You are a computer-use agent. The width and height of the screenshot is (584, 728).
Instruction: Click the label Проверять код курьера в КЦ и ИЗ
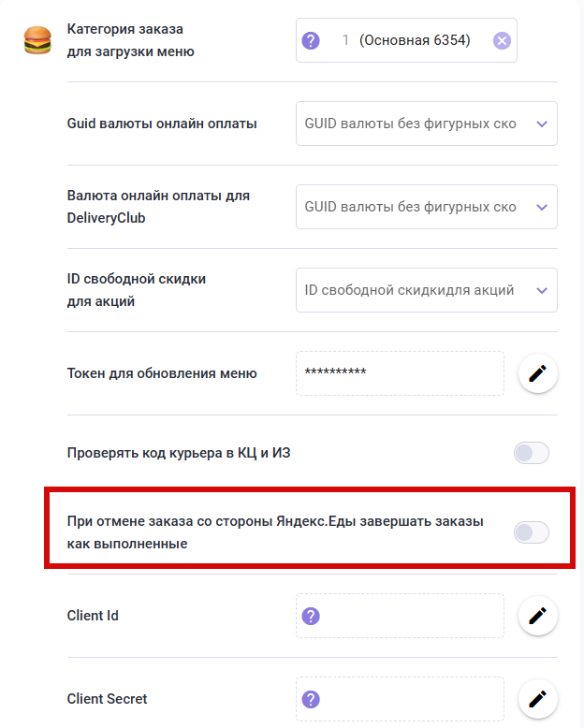tap(185, 454)
